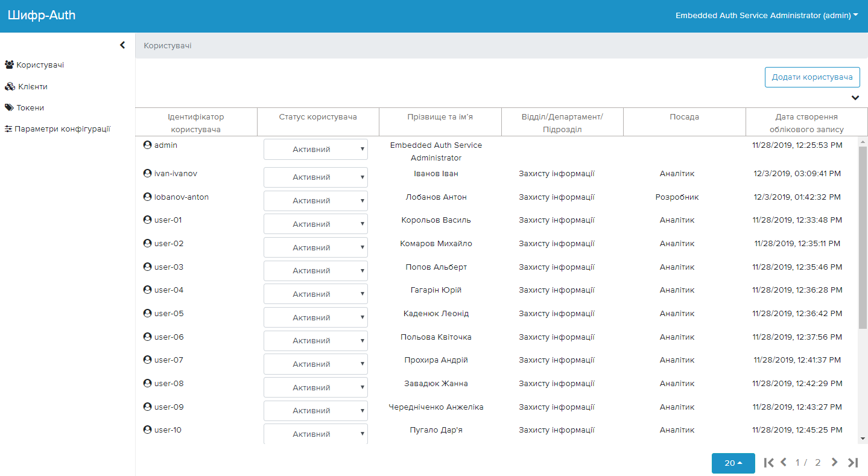Viewport: 868px width, 476px height.
Task: Click the date 12/3/2019, 03:09:41 PM
Action: coord(797,173)
